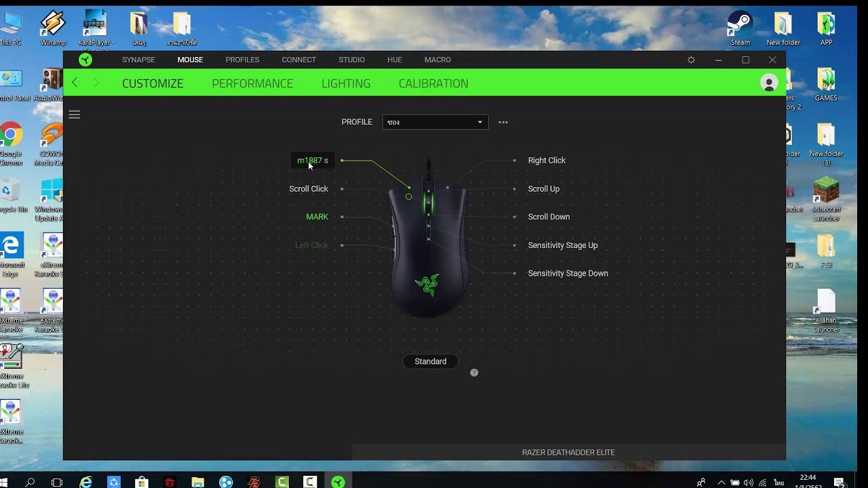Click the Sensitivity Stage Up assignment
868x488 pixels.
[x=563, y=245]
